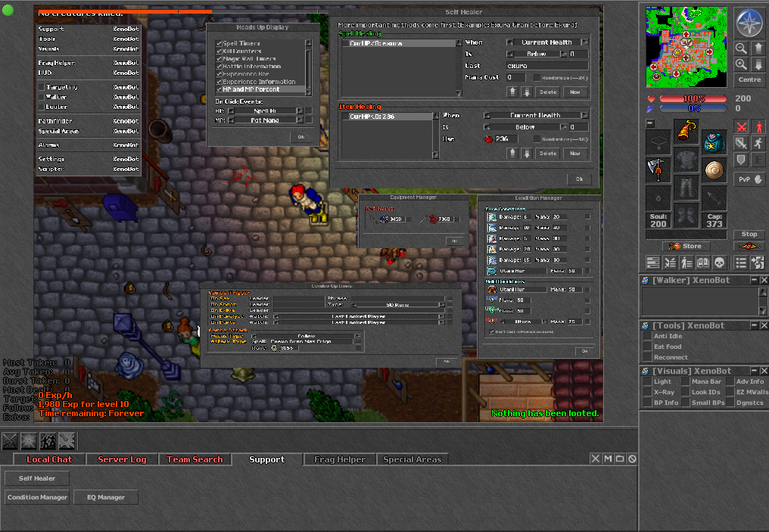Click the Centre minimap button
This screenshot has height=532, width=769.
[749, 79]
